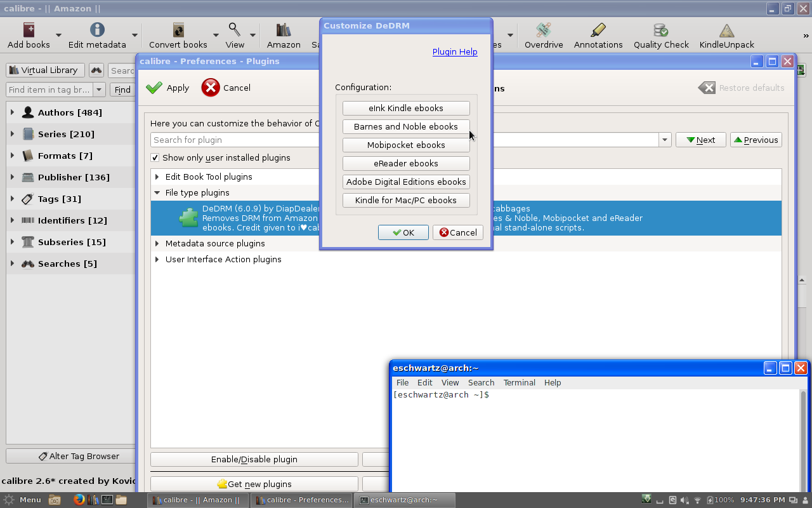Click the eReader ebooks button
Screen dimensions: 812x508
(406, 163)
